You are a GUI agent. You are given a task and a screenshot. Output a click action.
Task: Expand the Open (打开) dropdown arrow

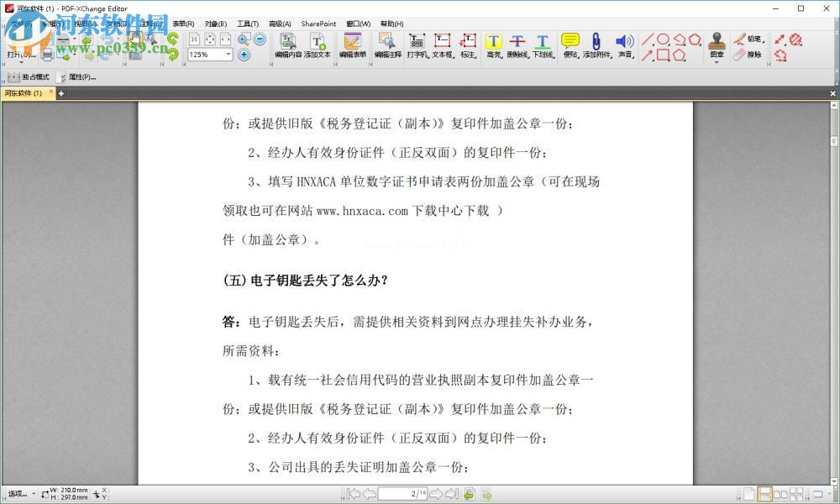pyautogui.click(x=22, y=62)
